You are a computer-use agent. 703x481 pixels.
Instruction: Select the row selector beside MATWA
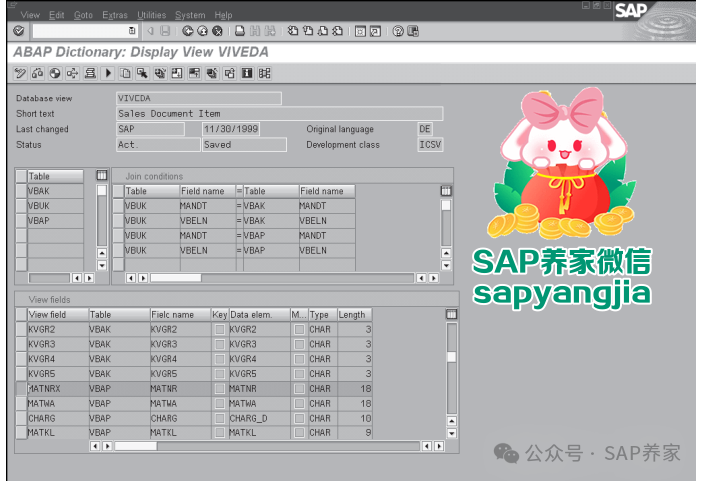pos(21,403)
